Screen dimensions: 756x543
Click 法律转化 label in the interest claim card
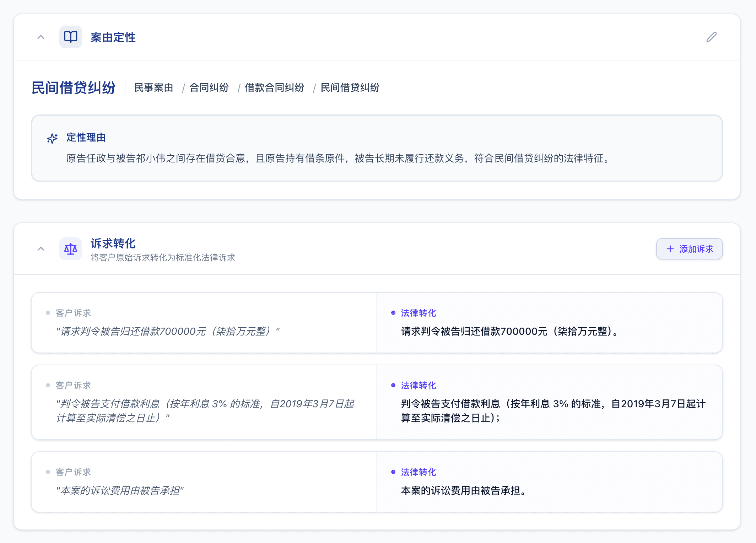(418, 385)
